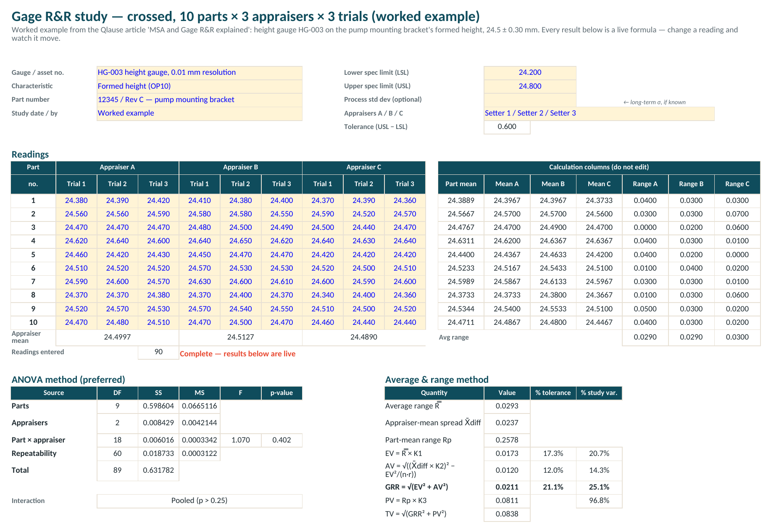Select the Tolerance value 0.600
Viewport: 771px width, 532px height.
(507, 127)
